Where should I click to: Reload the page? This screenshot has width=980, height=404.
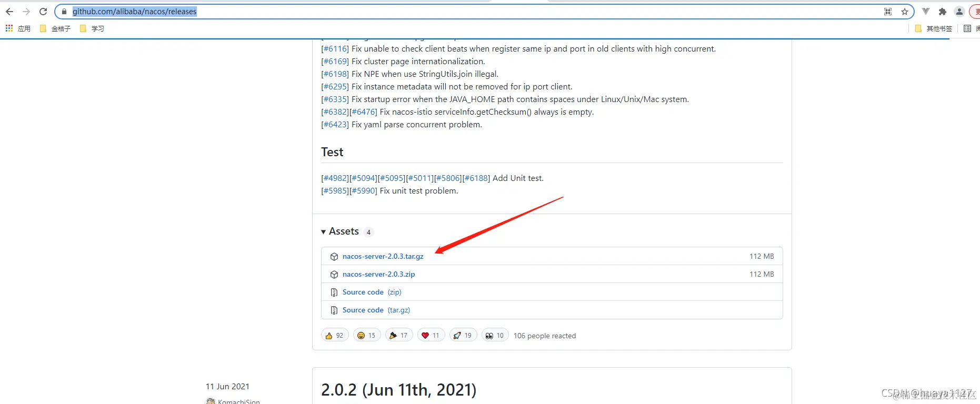[x=43, y=12]
